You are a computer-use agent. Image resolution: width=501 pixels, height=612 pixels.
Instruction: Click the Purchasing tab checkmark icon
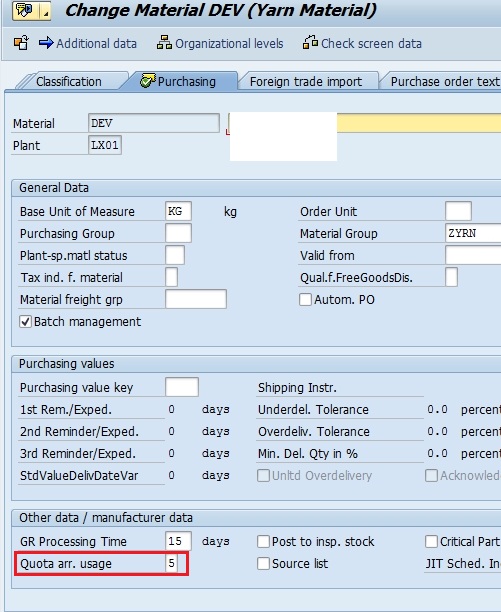point(147,81)
